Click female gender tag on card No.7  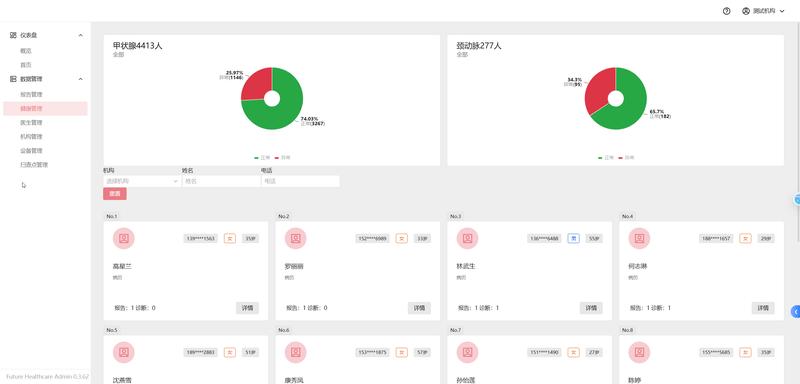coord(574,352)
